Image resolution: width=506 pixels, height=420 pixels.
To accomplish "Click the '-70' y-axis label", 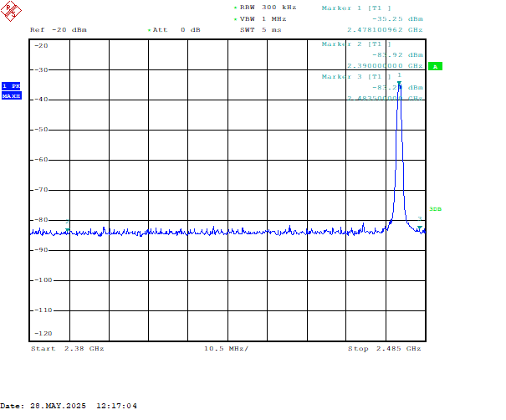I will click(x=41, y=190).
